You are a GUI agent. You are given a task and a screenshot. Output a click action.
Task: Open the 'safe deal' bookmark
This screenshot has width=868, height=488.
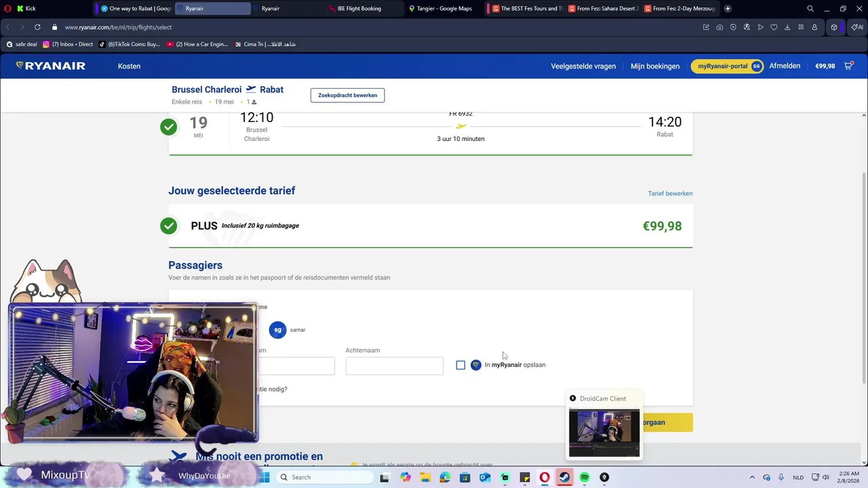point(21,44)
